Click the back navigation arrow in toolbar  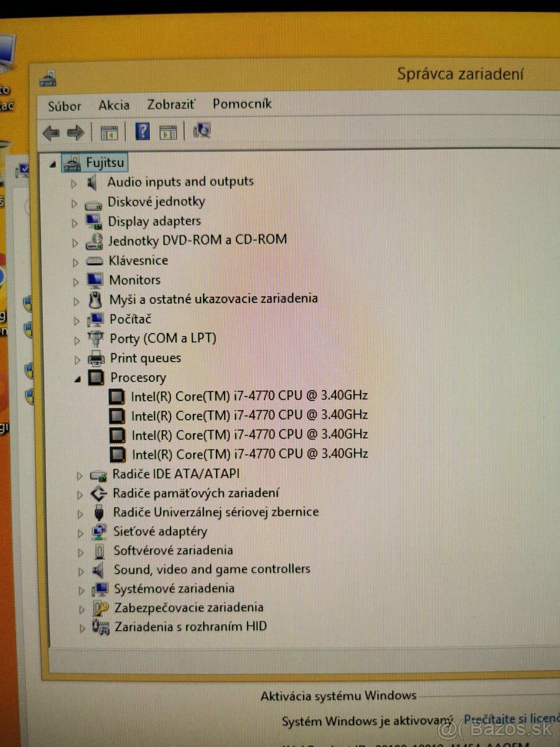51,132
